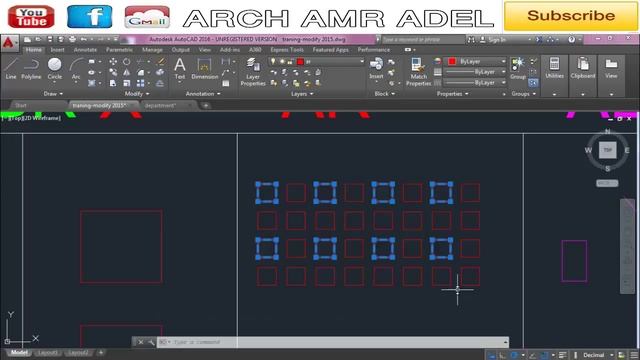Click the Array tool icon
Screen dimensions: 640x360
click(140, 83)
